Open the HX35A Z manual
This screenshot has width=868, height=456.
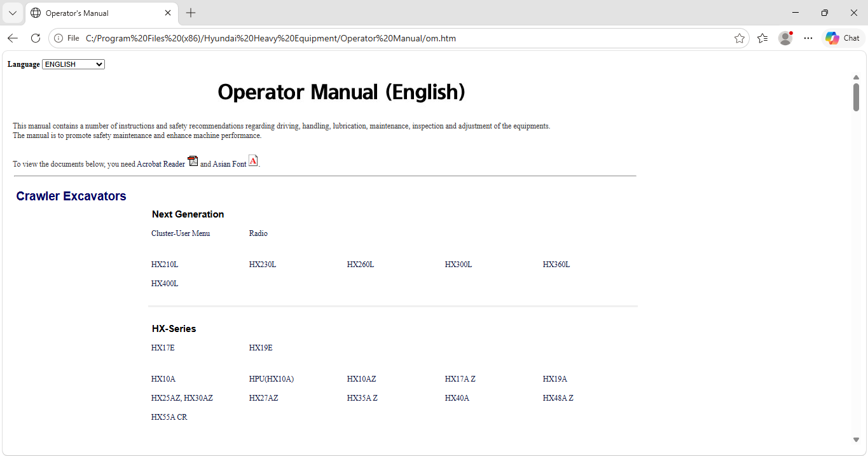[x=362, y=398]
